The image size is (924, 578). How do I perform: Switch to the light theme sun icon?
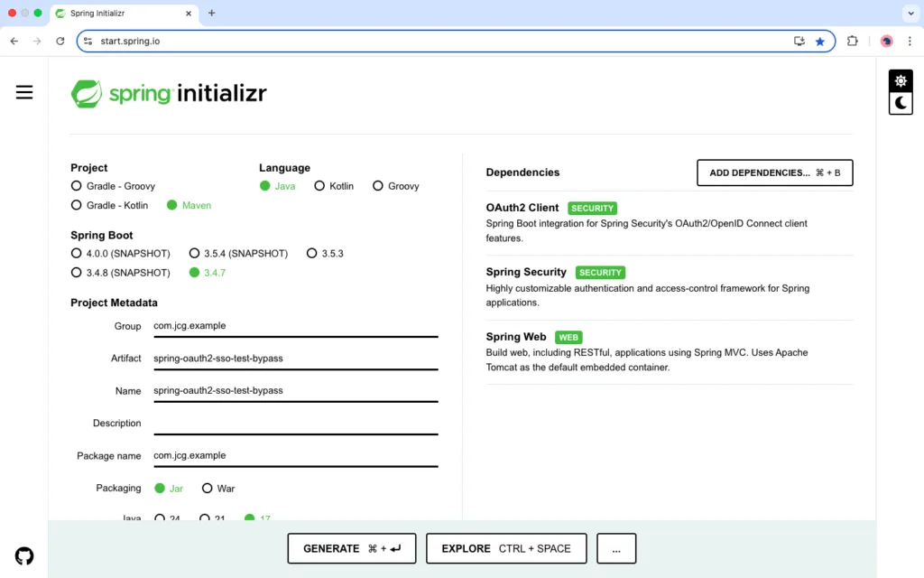pyautogui.click(x=901, y=80)
